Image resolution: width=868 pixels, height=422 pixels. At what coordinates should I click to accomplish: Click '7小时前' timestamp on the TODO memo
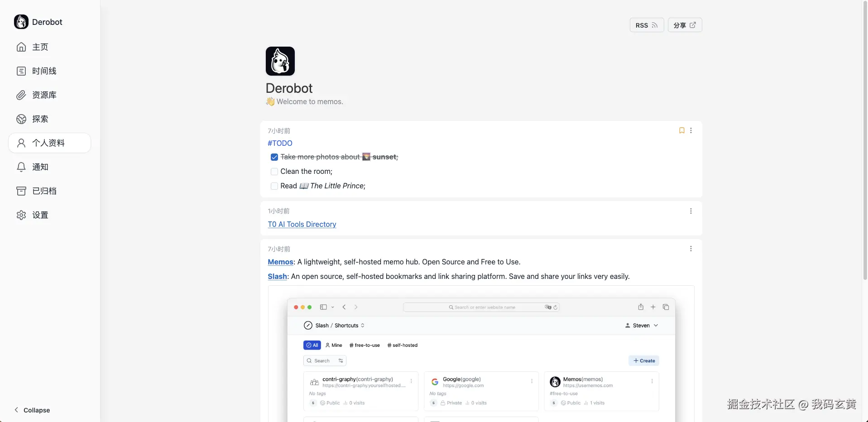point(279,131)
